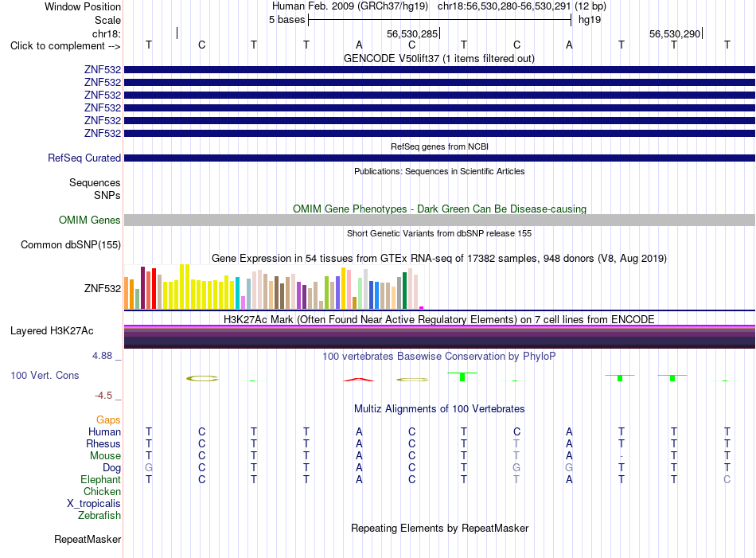Screen dimensions: 756x558
Task: Click the Zebrafish alignment row label
Action: click(99, 516)
